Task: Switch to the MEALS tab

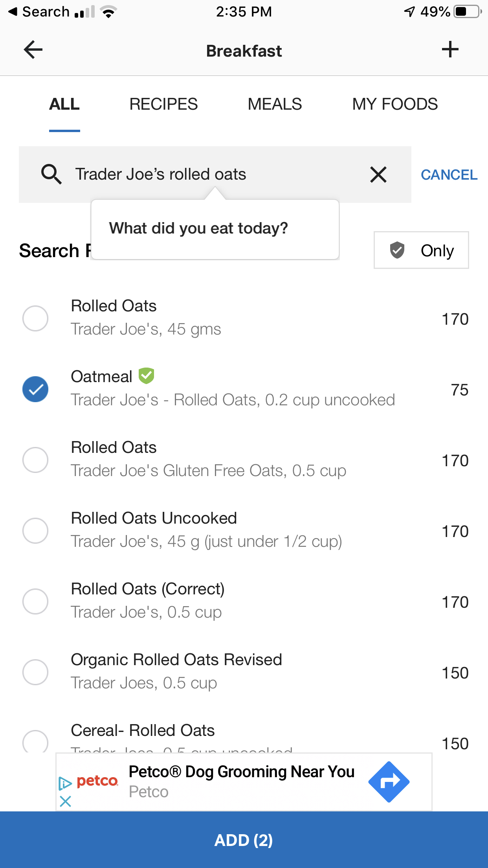Action: click(x=275, y=105)
